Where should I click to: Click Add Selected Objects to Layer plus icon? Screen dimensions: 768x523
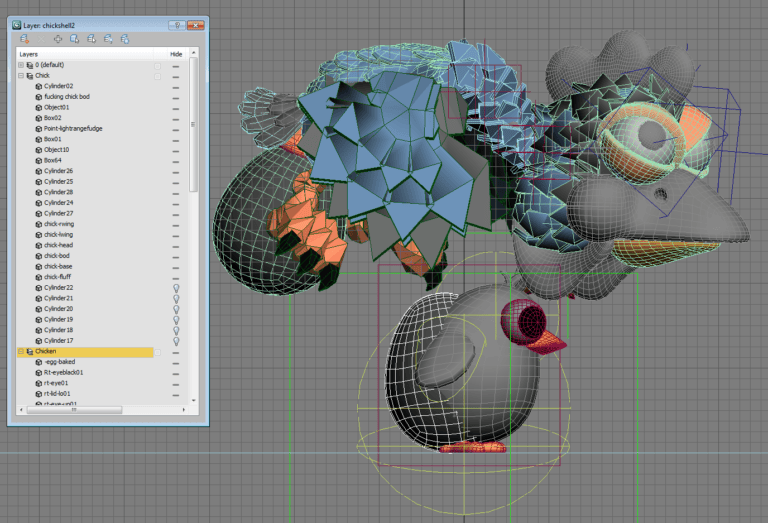[58, 39]
